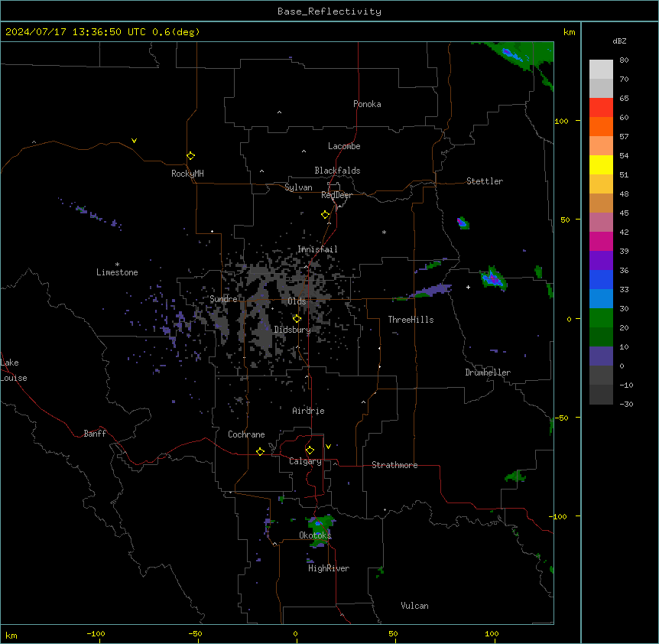Click the Cochrane label

(246, 434)
